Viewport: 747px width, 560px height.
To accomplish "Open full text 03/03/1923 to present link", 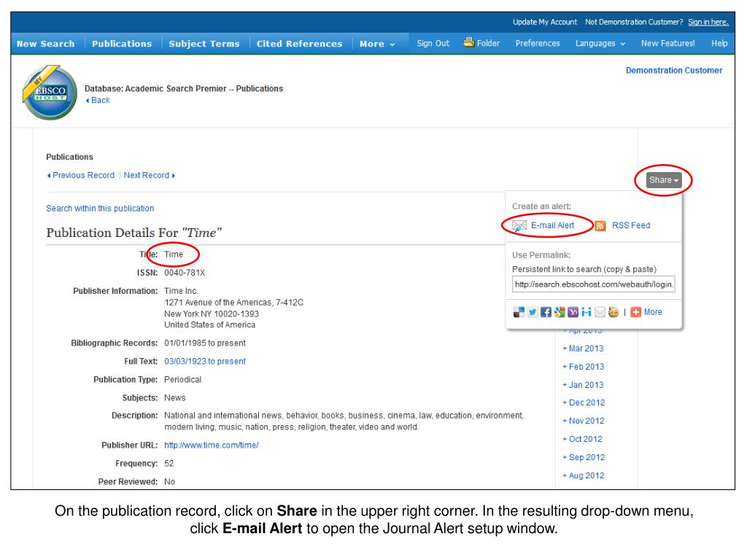I will pos(205,362).
